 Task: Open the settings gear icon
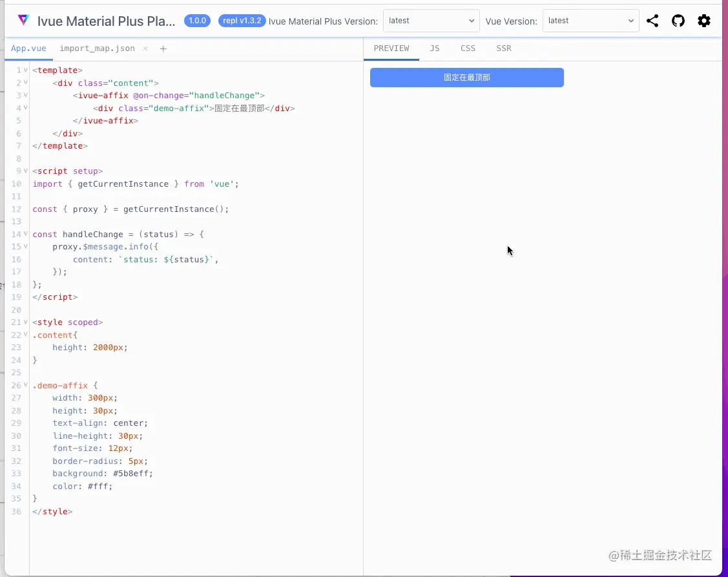point(704,21)
